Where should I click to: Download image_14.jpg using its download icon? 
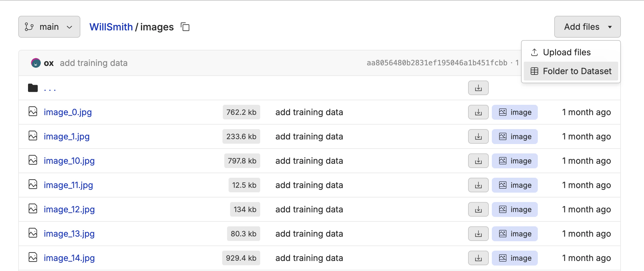(x=478, y=258)
